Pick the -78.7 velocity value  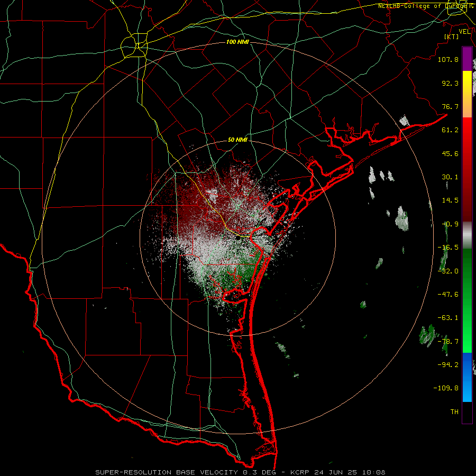point(448,342)
